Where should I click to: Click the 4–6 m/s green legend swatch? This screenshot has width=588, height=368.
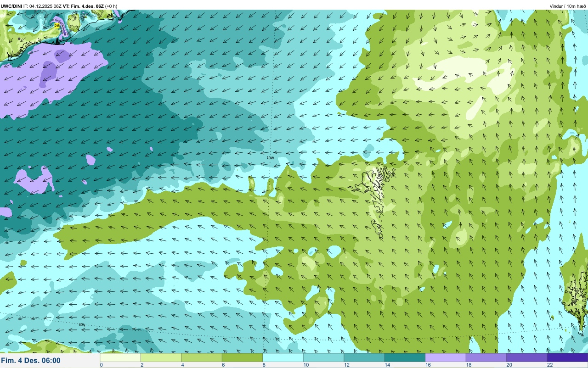click(x=202, y=357)
